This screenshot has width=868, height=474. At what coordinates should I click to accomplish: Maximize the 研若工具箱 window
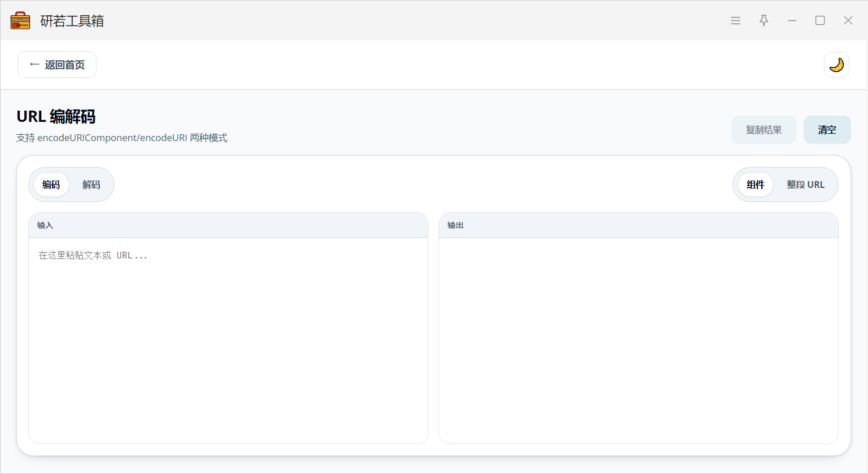tap(820, 21)
